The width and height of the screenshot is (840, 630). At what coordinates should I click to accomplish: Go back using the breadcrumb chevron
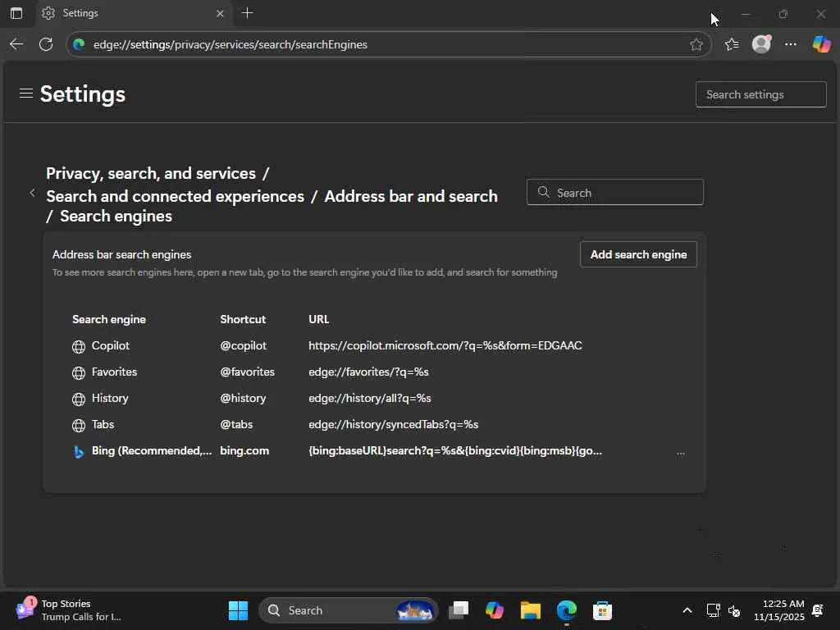32,192
